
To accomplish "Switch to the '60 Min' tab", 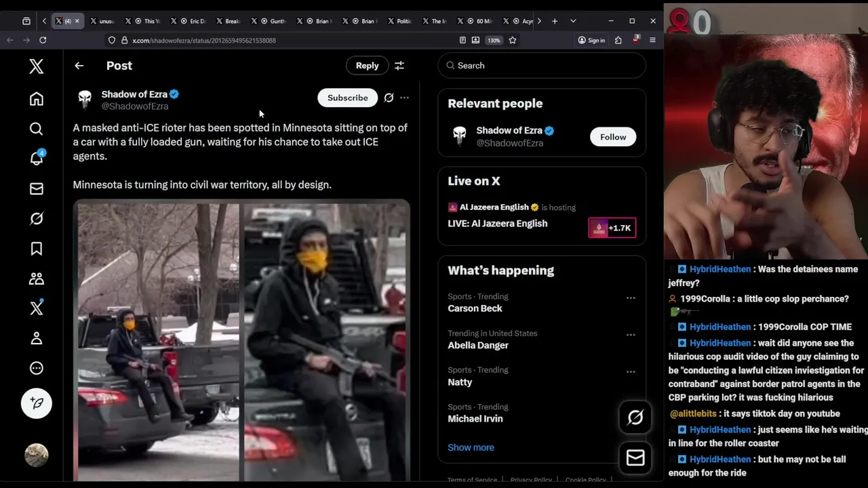I will (x=479, y=21).
